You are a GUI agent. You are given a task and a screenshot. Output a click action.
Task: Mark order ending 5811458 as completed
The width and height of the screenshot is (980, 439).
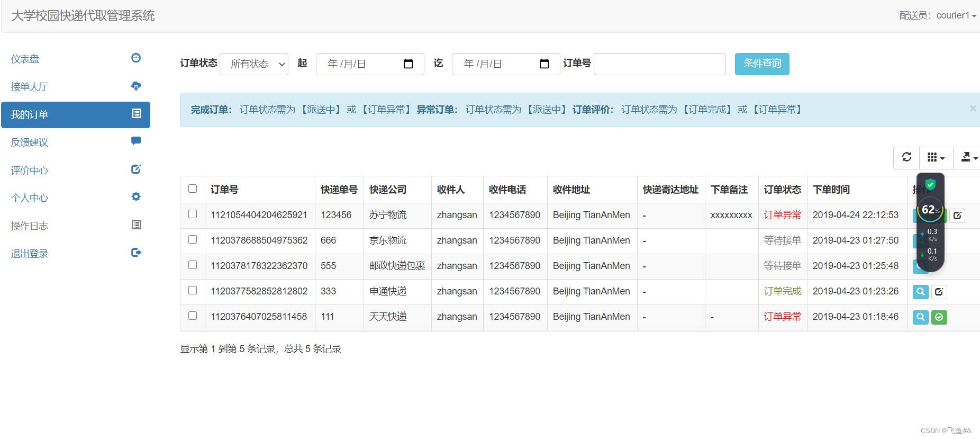click(939, 317)
